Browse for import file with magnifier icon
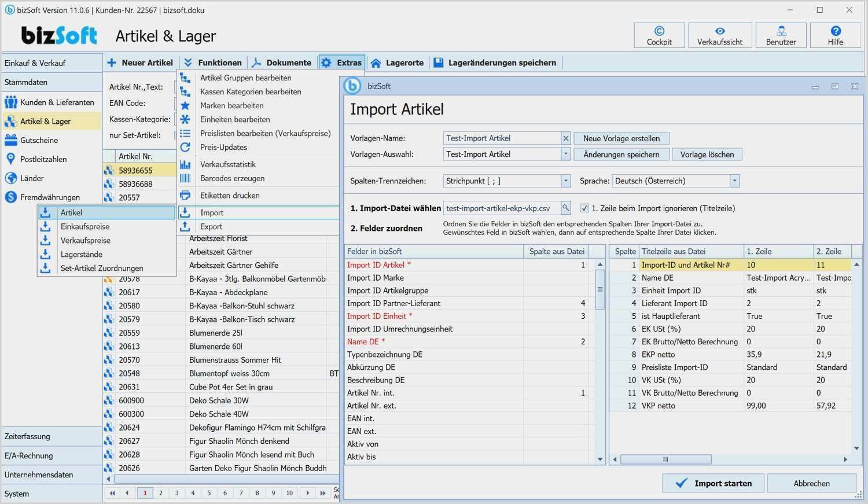Screen dimensions: 868x504 pyautogui.click(x=565, y=208)
